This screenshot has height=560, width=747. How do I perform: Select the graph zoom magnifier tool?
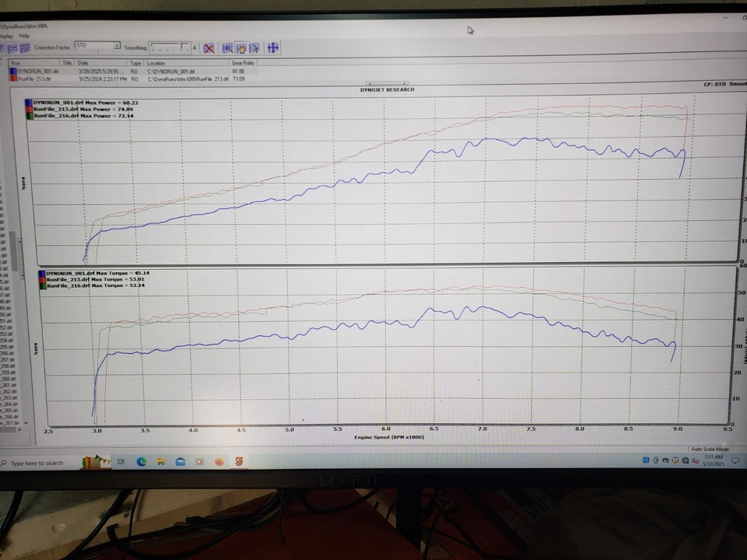[226, 48]
